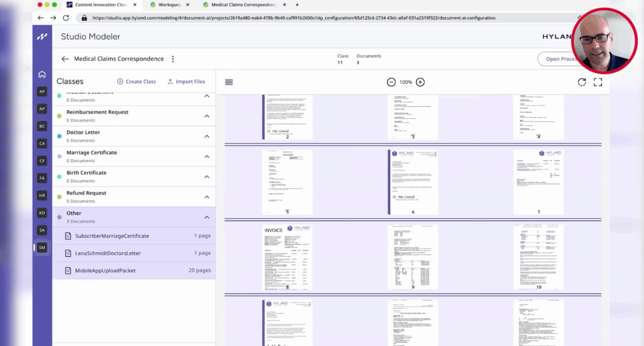Click the first AP project badge in sidebar
This screenshot has width=644, height=346.
click(42, 91)
